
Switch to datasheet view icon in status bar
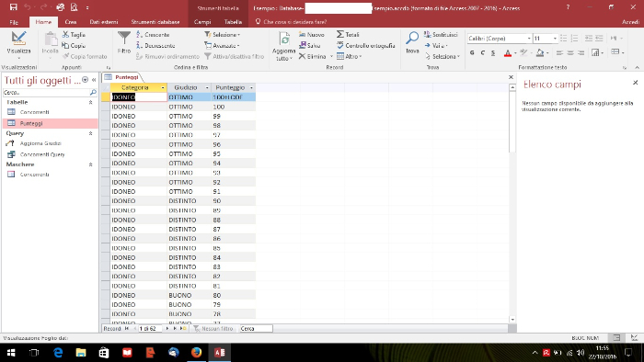point(616,338)
